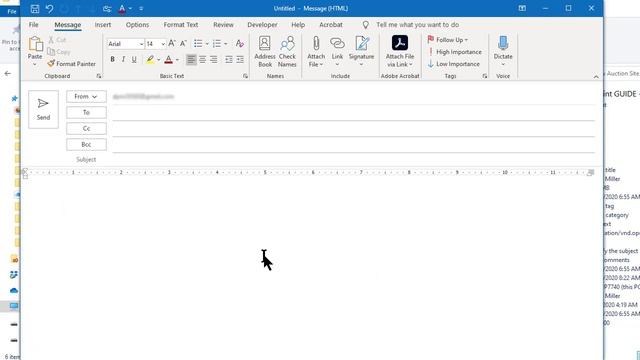The width and height of the screenshot is (640, 360).
Task: Click the Tell me lightbulb icon
Action: [366, 25]
